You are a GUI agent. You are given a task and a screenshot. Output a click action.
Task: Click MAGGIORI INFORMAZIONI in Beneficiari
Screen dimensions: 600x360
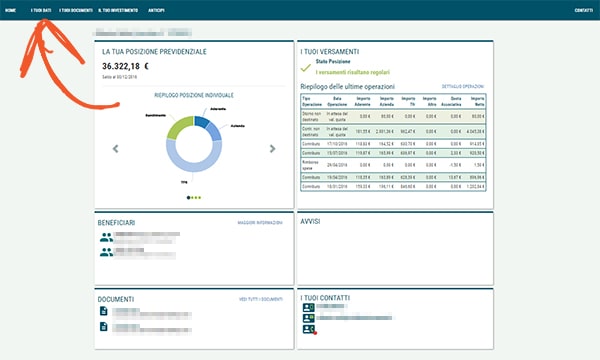tap(260, 223)
